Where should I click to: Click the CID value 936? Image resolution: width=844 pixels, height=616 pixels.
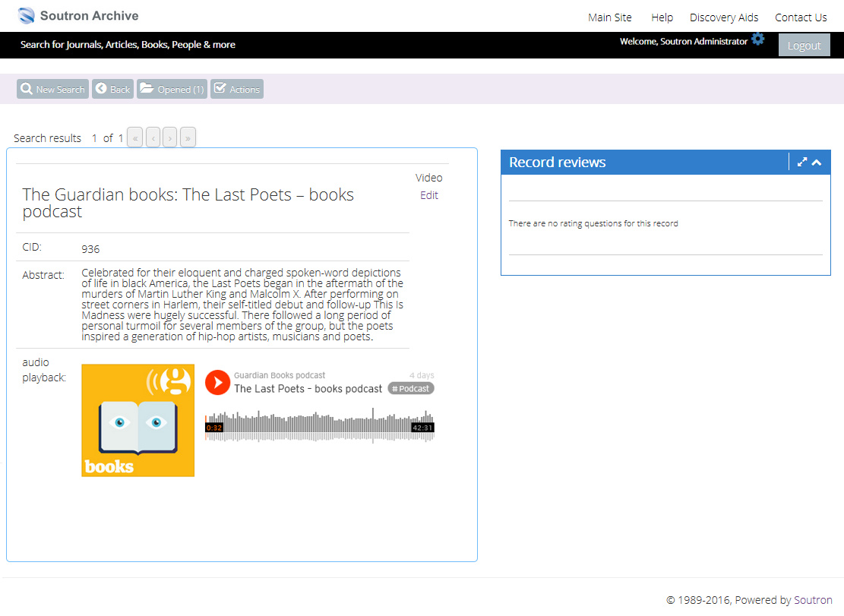(x=90, y=249)
